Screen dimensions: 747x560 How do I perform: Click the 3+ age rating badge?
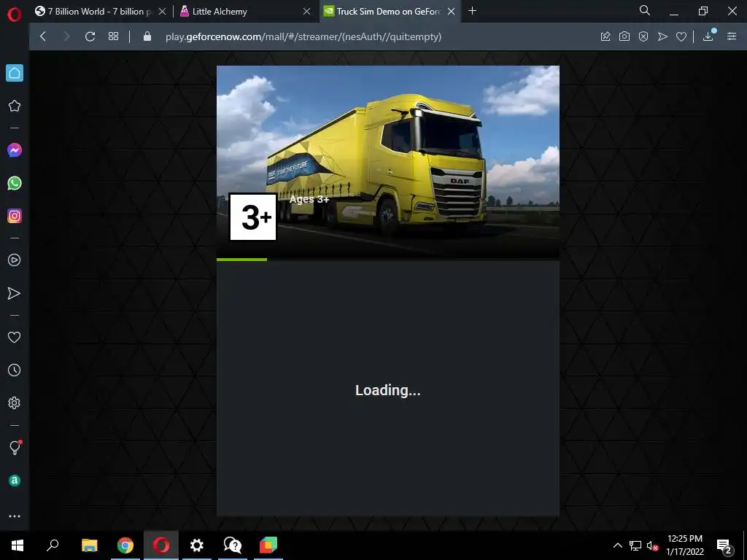(x=253, y=217)
